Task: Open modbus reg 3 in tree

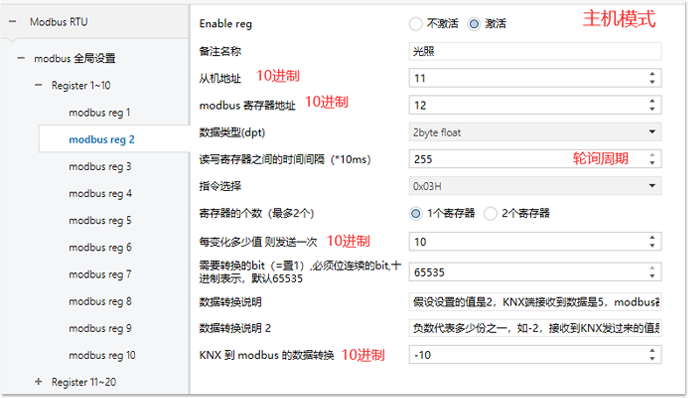Action: tap(100, 167)
